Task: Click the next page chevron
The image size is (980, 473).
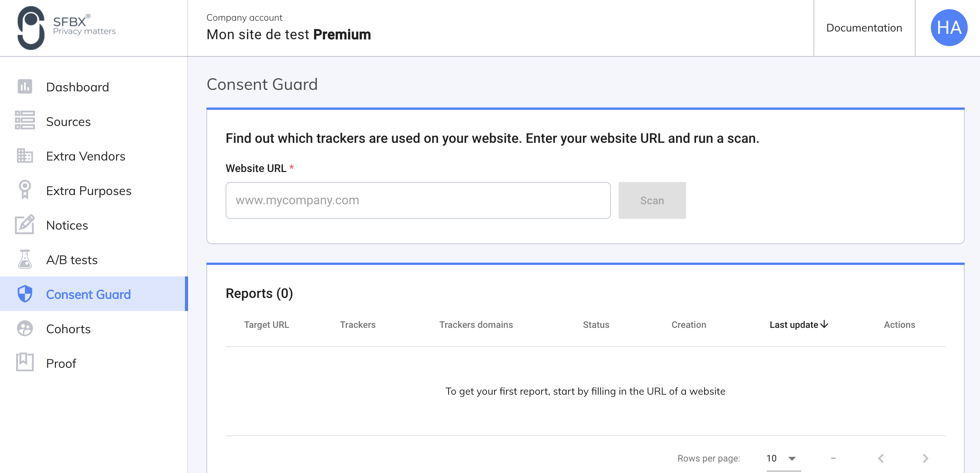Action: (x=925, y=458)
